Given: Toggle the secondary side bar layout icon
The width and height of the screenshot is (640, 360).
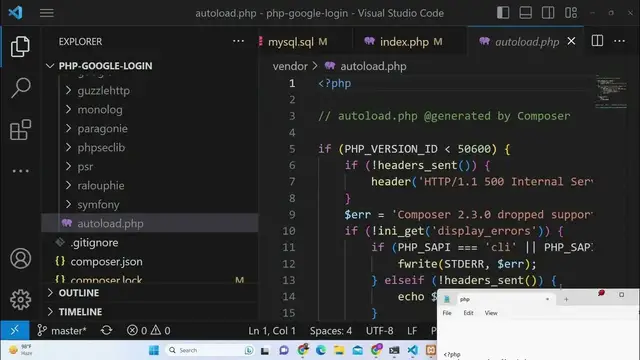Looking at the screenshot, I should (548, 13).
